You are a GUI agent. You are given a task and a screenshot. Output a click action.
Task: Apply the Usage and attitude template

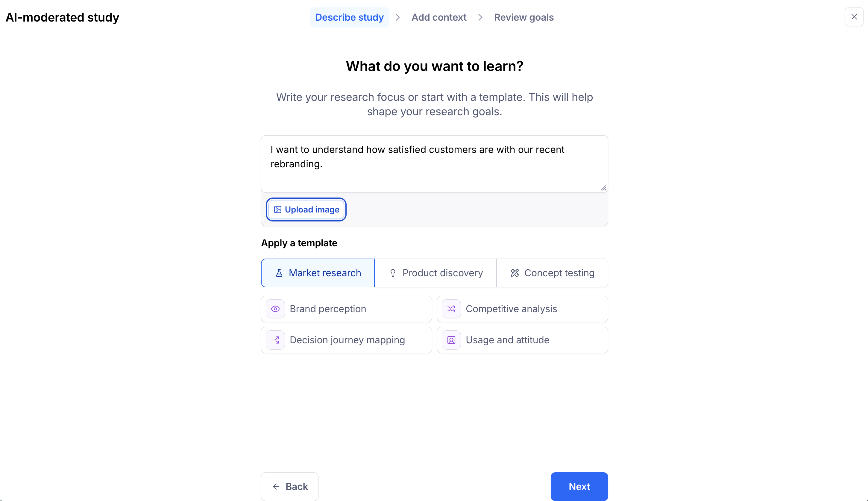[x=522, y=340]
